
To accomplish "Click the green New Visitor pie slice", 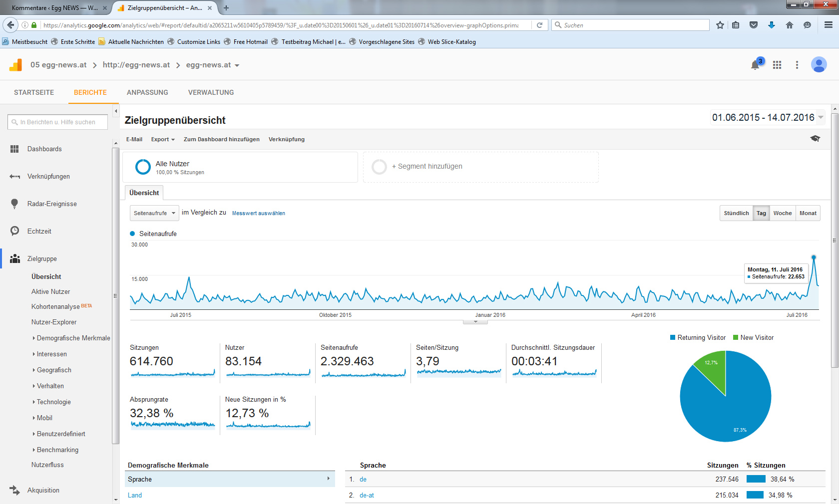I will coord(714,369).
